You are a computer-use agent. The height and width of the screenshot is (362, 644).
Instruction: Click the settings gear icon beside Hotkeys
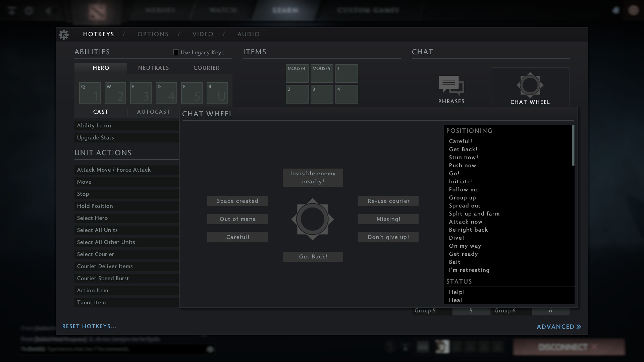tap(64, 35)
